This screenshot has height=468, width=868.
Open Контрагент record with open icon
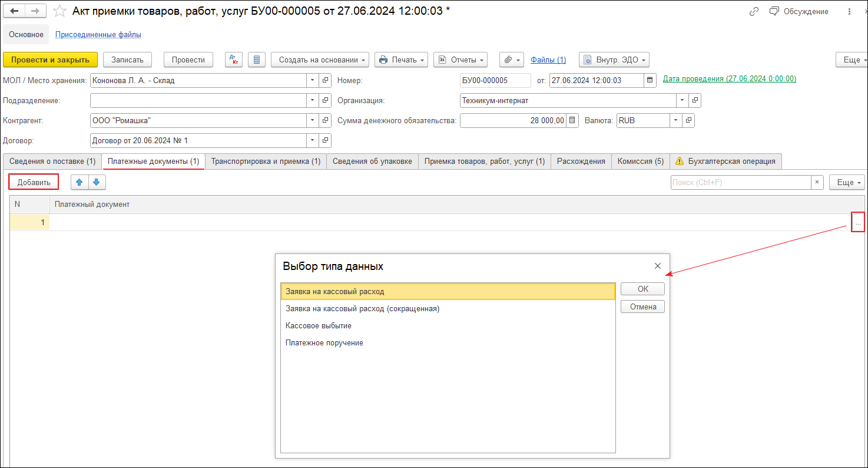[325, 120]
